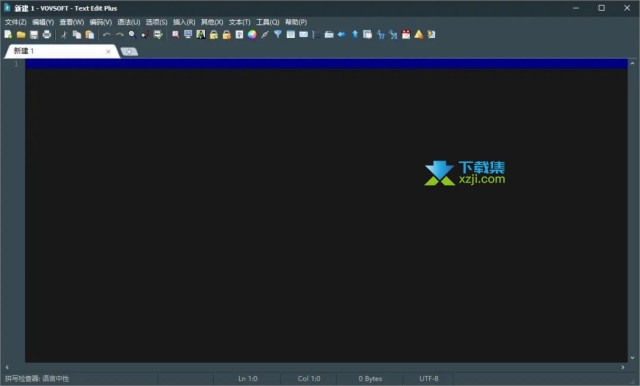Open the 工具(Q) menu
This screenshot has width=640, height=386.
point(268,22)
